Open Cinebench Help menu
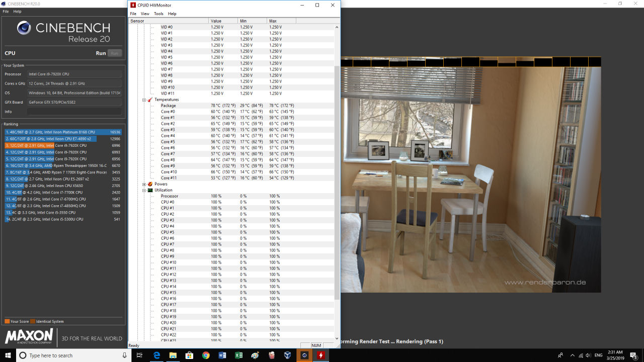644x362 pixels. [17, 11]
